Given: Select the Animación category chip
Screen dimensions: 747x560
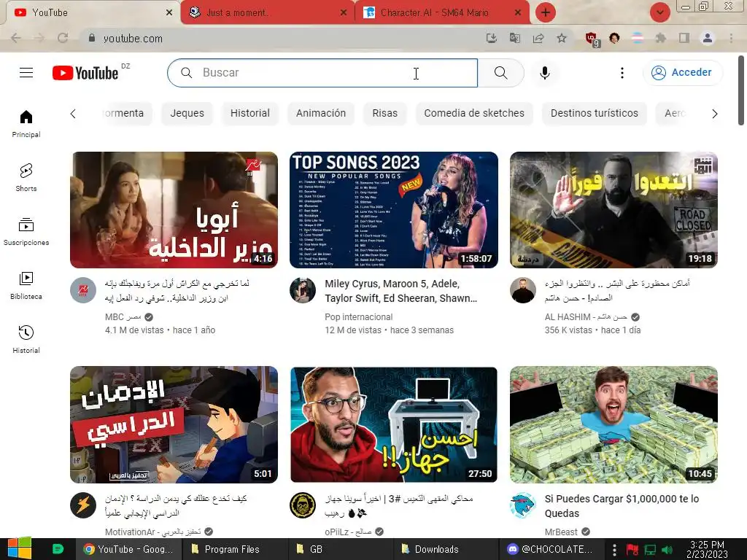Looking at the screenshot, I should tap(321, 113).
